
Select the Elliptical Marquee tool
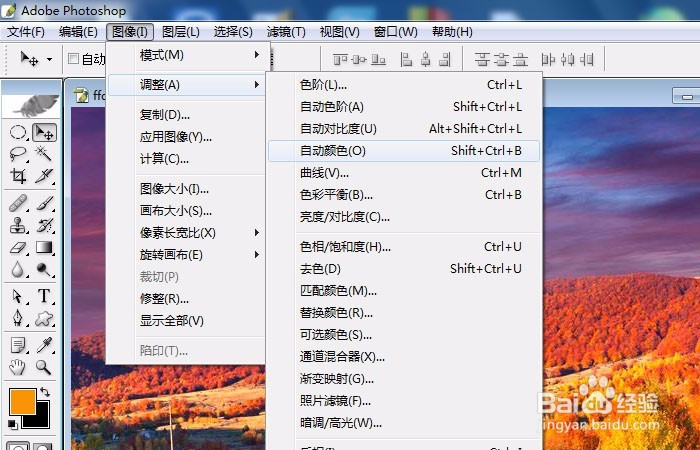18,133
